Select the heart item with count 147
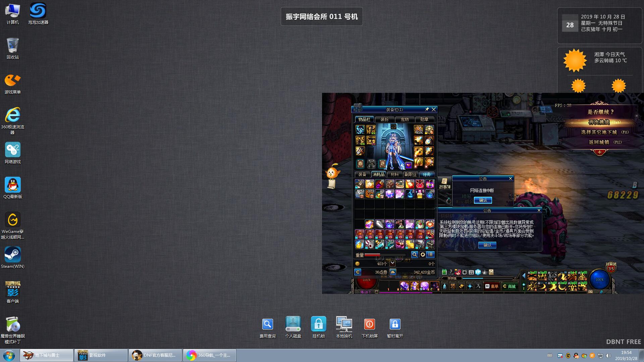644x362 pixels. click(x=430, y=224)
